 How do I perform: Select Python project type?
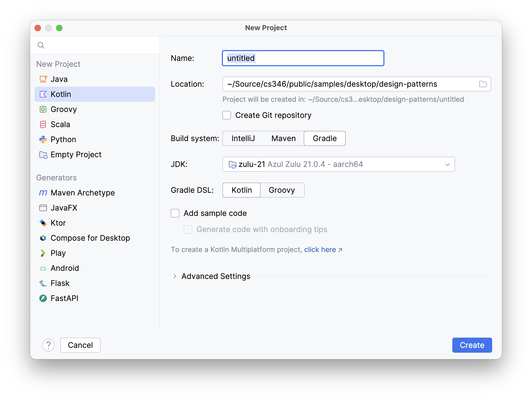(x=95, y=139)
